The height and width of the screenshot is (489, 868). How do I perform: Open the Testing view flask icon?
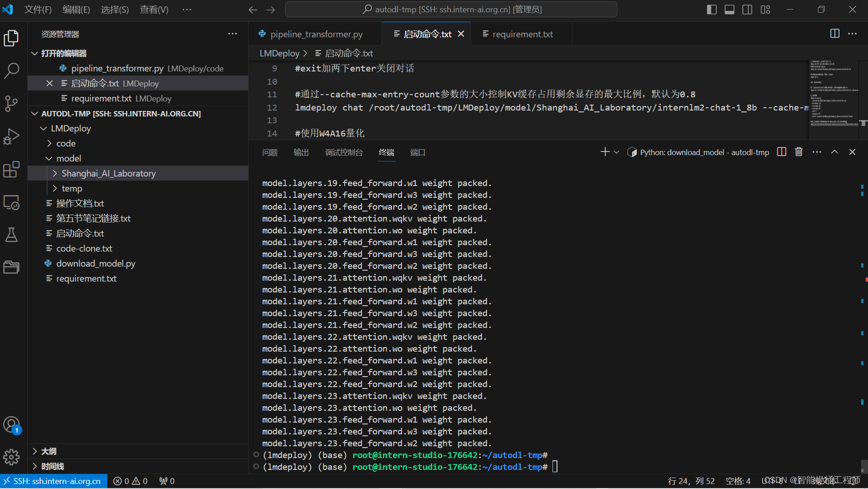(x=11, y=235)
